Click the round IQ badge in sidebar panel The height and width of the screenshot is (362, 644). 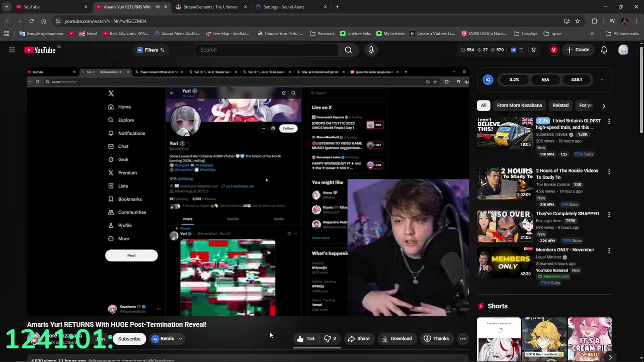(x=488, y=79)
